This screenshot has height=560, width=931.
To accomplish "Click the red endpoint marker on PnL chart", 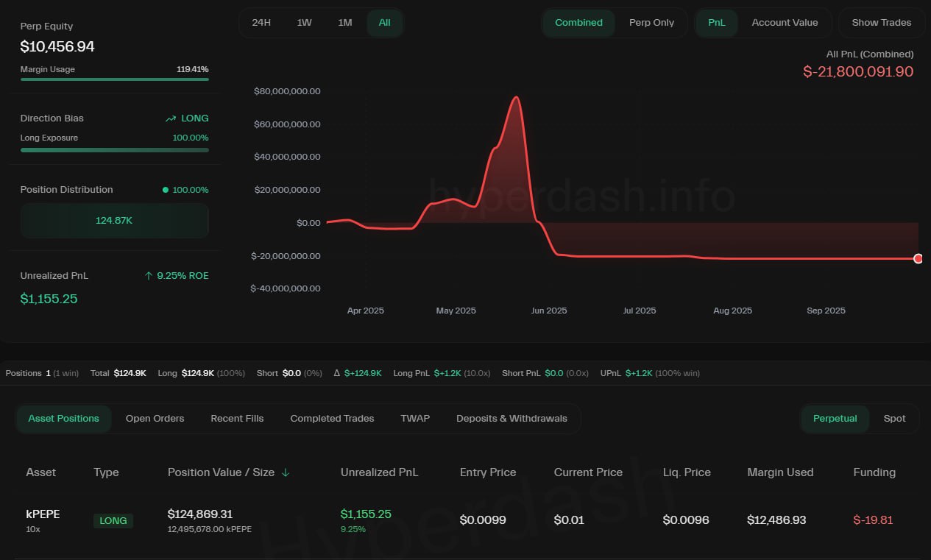I will click(918, 258).
